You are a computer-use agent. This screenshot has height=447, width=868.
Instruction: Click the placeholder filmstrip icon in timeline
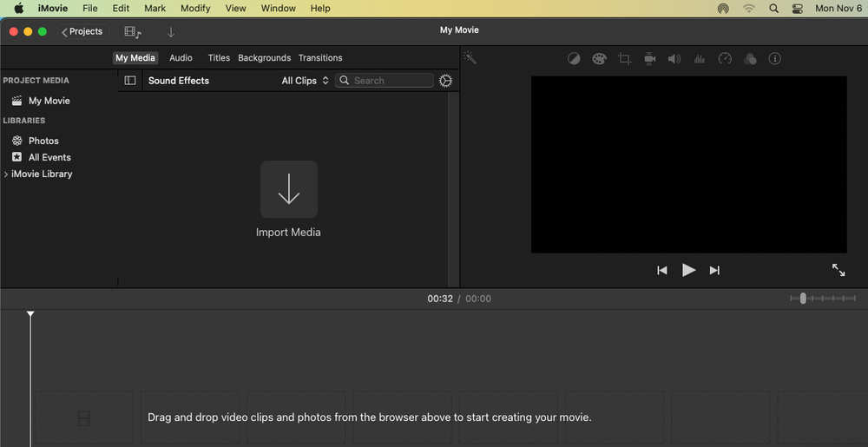(83, 417)
